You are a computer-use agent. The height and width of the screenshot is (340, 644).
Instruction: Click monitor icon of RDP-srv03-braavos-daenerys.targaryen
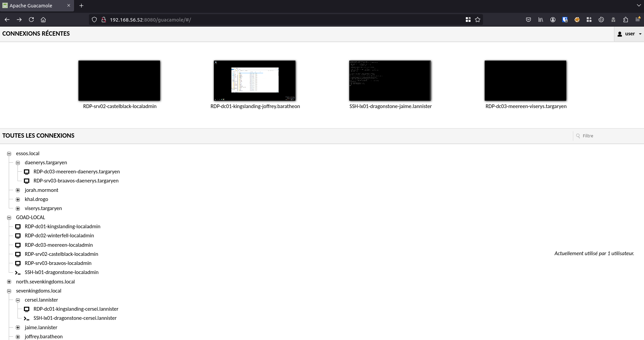coord(27,181)
